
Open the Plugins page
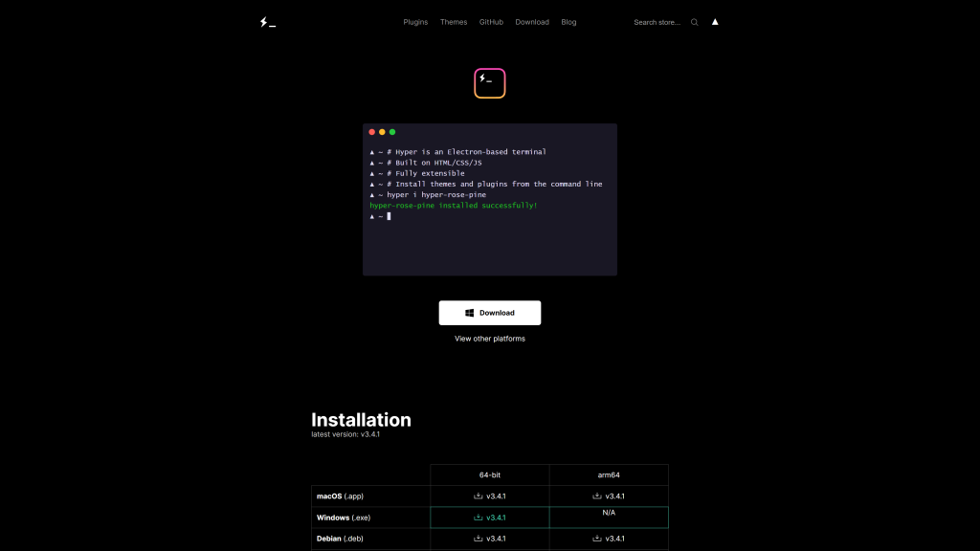point(415,22)
